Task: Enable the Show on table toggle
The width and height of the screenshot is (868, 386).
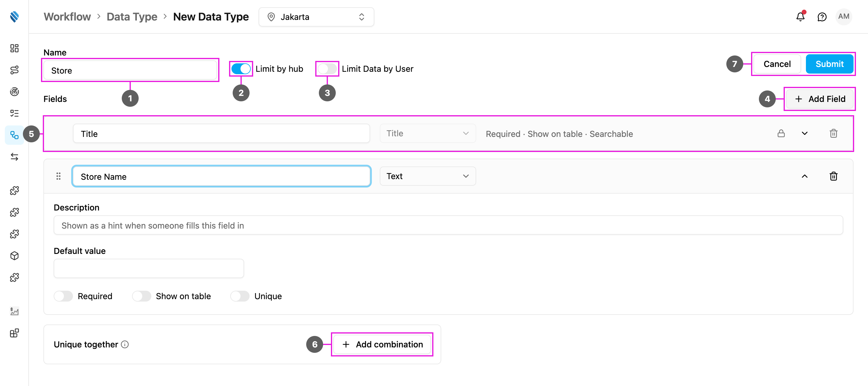Action: point(141,296)
